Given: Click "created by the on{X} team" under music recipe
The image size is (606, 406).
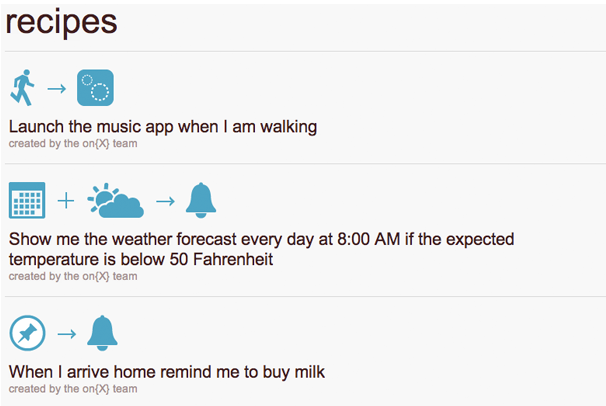Looking at the screenshot, I should (x=73, y=144).
